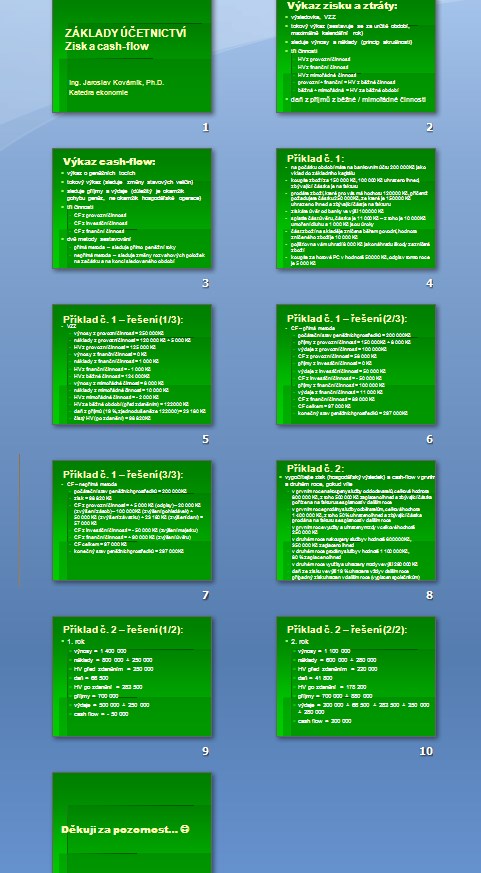Select the Příklad č. 1 – řešení (1/3) slide
The image size is (481, 873).
pos(132,364)
